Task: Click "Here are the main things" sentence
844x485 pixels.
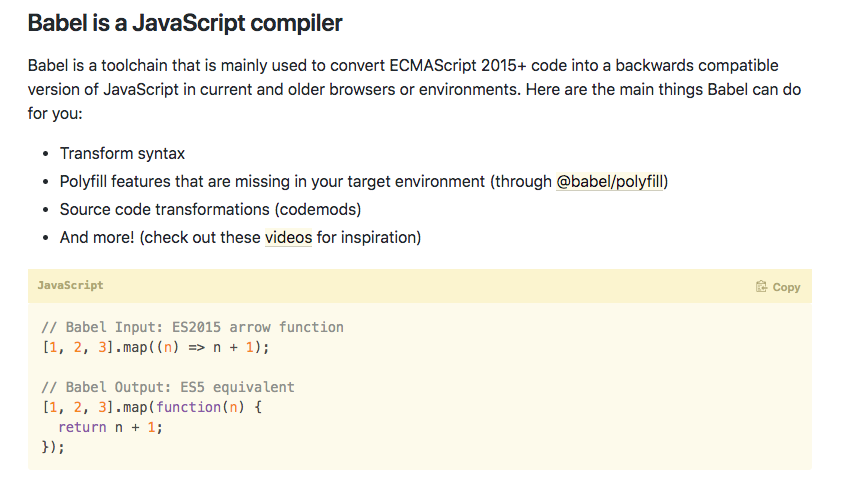Action: point(596,89)
